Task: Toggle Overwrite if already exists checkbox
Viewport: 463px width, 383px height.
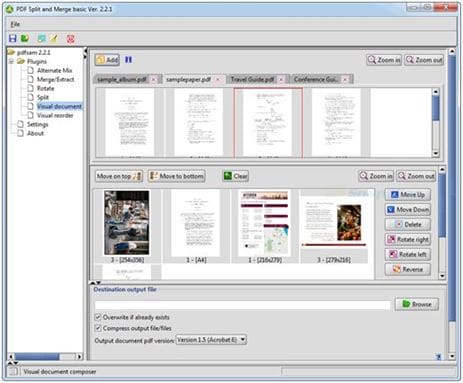Action: pyautogui.click(x=98, y=317)
